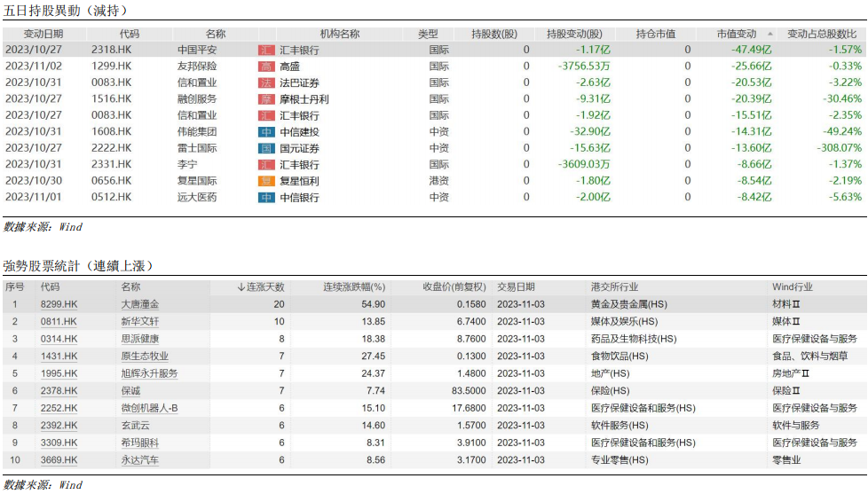Viewport: 868px width, 494px height.
Task: Select code cell 2318.HK
Action: point(111,50)
